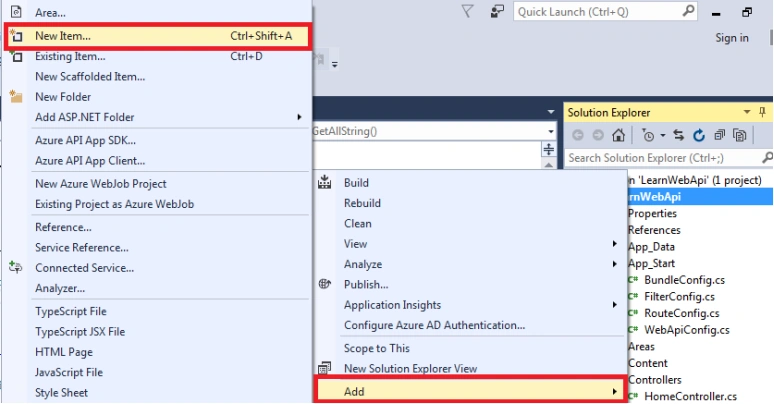Click the Sign in link
This screenshot has width=774, height=404.
pyautogui.click(x=732, y=38)
